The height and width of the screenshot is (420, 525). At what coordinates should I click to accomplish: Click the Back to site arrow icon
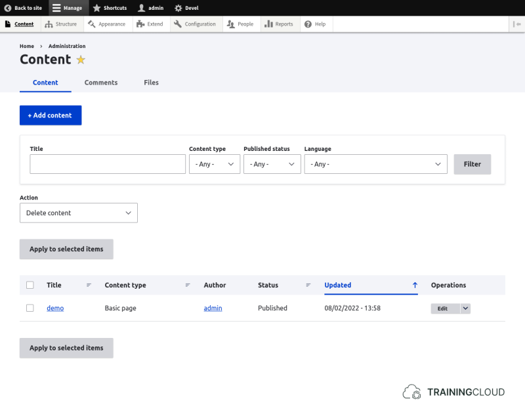coord(8,8)
